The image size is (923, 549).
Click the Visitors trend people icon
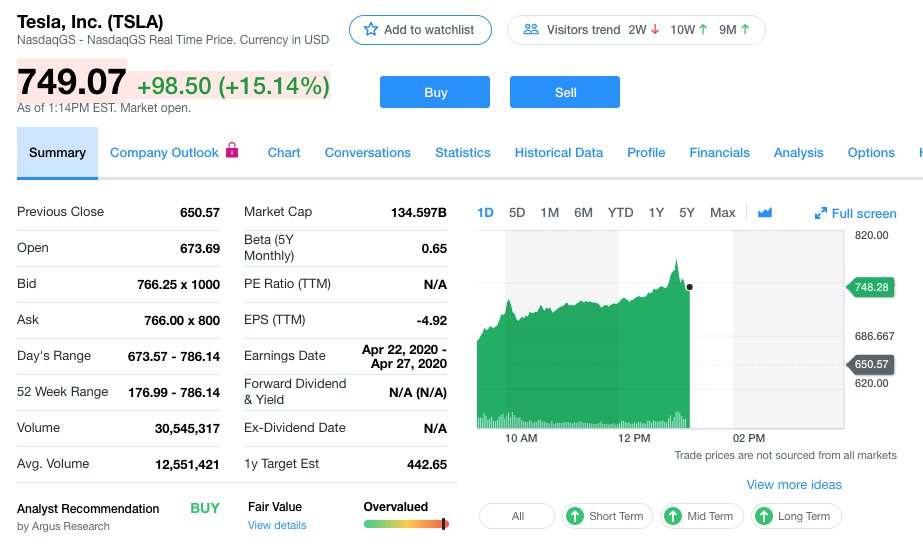[x=531, y=29]
